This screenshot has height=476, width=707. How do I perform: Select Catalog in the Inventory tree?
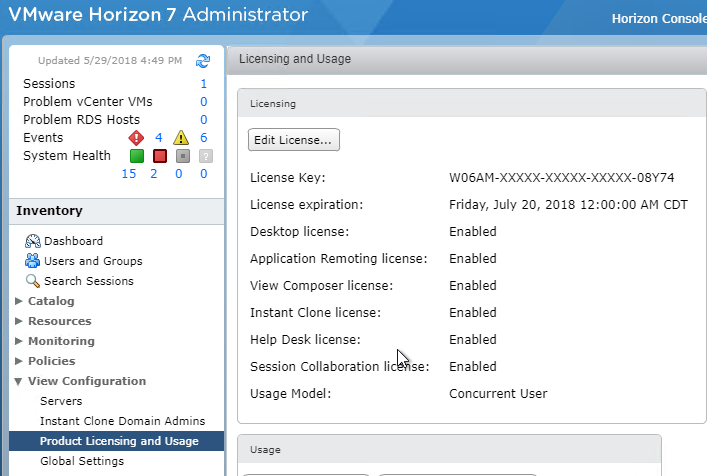(x=51, y=301)
